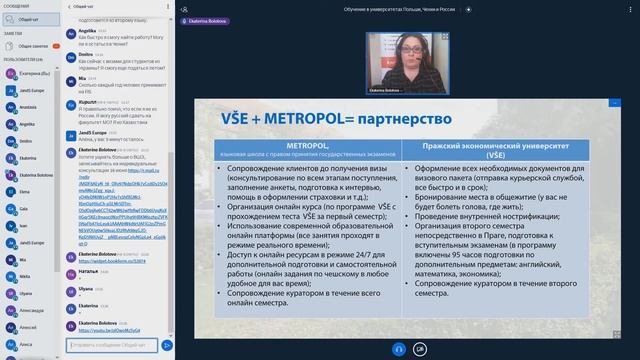The width and height of the screenshot is (640, 360).
Task: Click Angelika's avatar in the chat
Action: [x=71, y=34]
